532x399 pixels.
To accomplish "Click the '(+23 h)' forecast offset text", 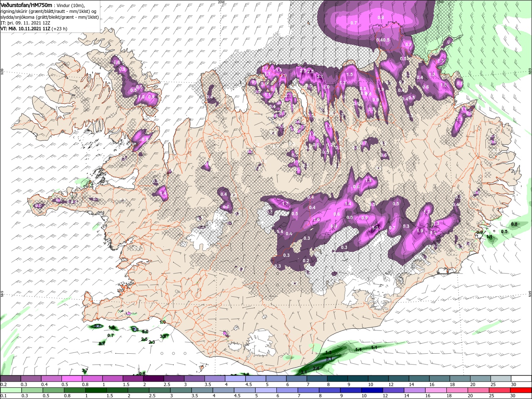I will pos(59,29).
